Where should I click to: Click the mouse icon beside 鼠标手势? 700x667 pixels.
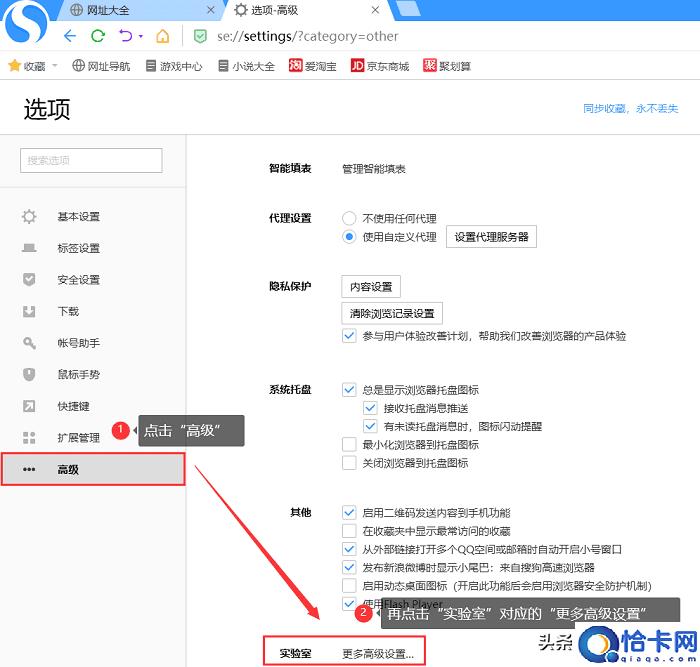click(x=29, y=374)
